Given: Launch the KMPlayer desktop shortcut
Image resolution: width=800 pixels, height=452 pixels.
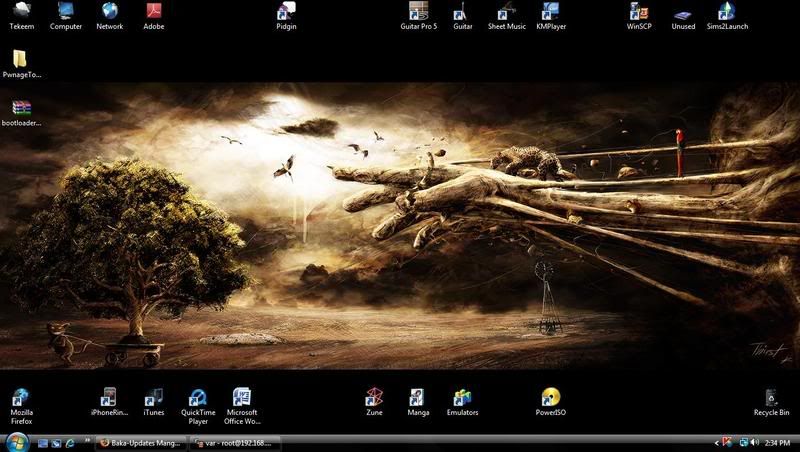Looking at the screenshot, I should [x=551, y=16].
